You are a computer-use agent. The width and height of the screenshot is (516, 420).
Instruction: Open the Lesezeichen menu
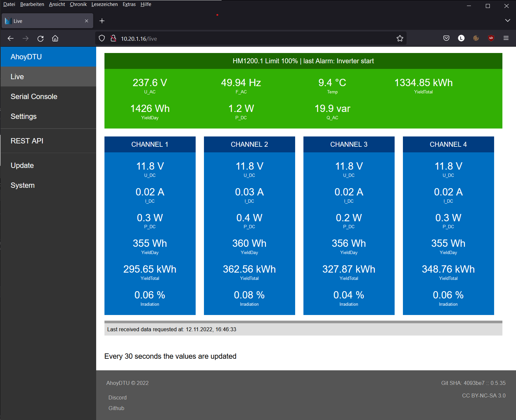point(104,4)
